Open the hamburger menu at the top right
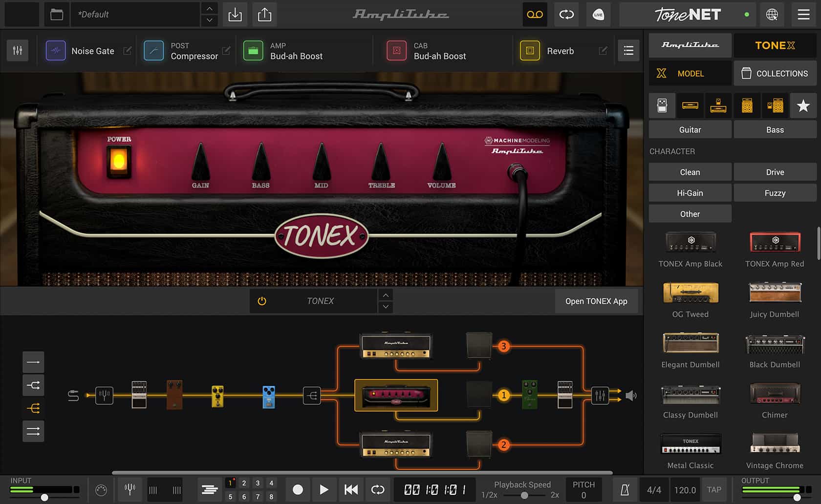821x504 pixels. (803, 15)
